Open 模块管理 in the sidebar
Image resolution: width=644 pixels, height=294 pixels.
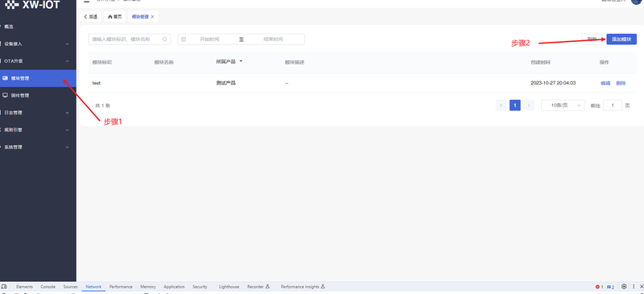38,78
